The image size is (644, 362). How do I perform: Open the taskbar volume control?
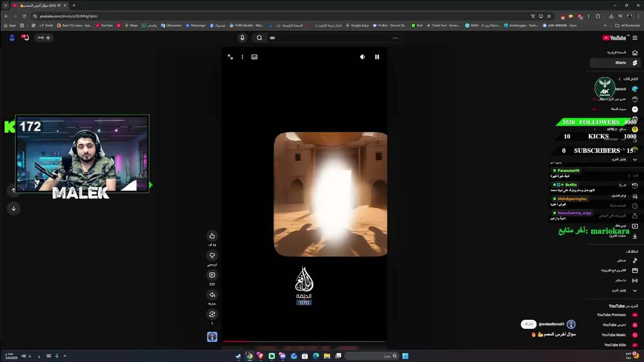coord(23,356)
